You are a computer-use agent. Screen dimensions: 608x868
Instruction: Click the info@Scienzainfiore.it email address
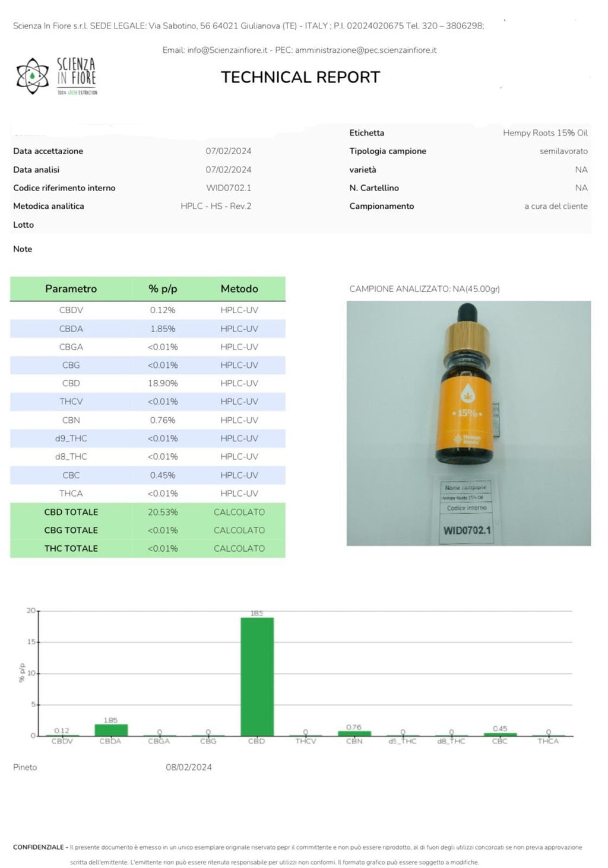[x=227, y=50]
